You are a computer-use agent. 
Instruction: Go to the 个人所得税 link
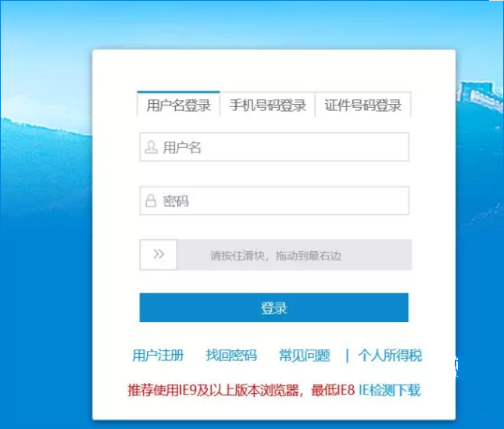[x=390, y=356]
